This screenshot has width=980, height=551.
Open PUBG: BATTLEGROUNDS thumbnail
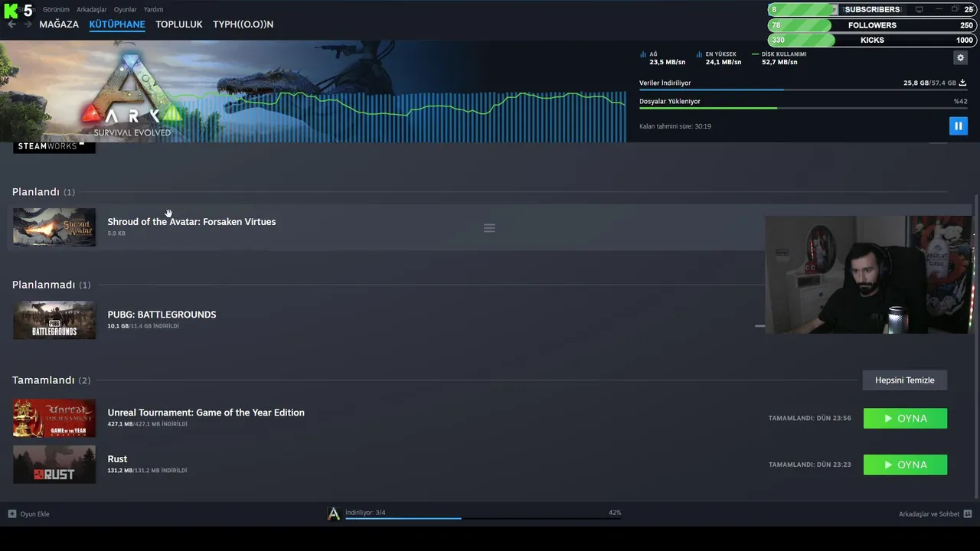click(x=54, y=320)
